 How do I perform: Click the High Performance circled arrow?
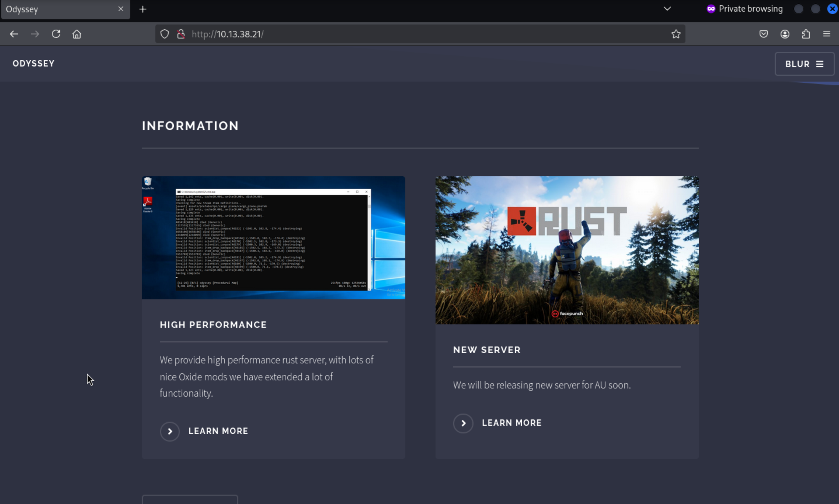pos(170,431)
